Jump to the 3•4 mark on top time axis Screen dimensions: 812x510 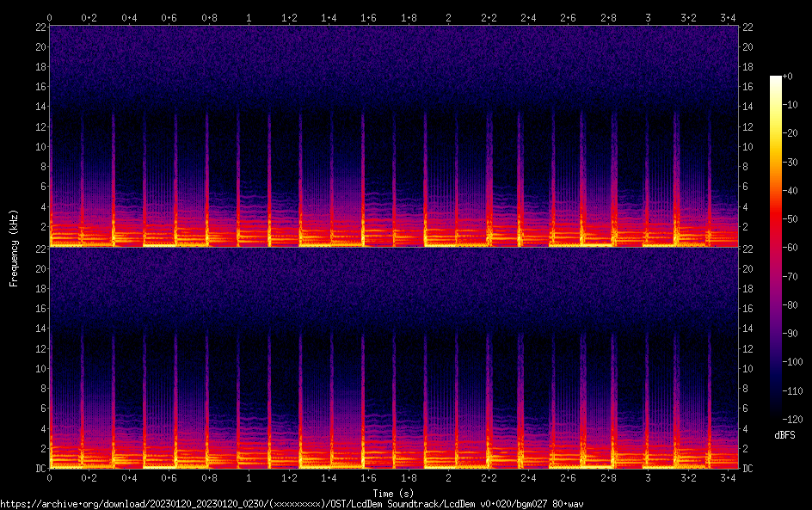pos(728,17)
